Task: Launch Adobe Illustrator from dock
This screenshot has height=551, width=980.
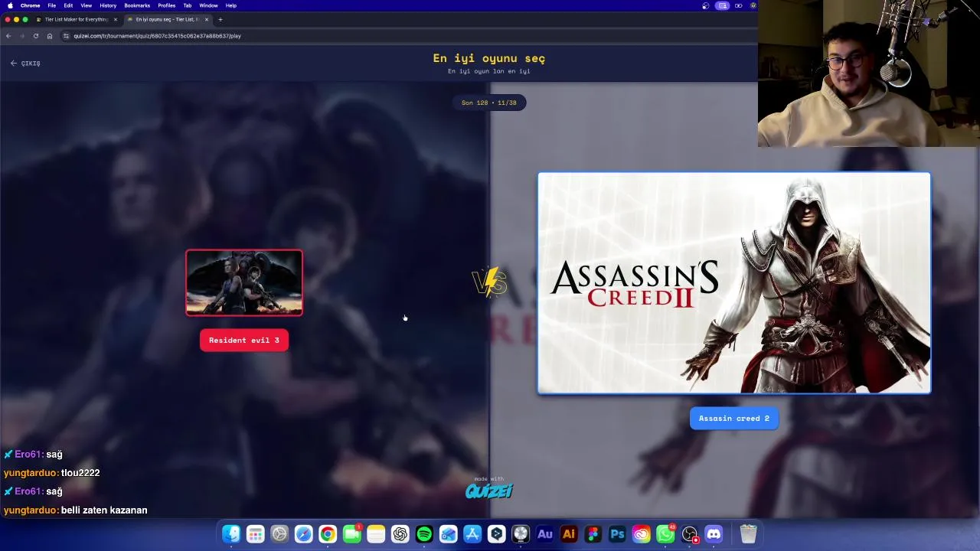Action: coord(569,533)
